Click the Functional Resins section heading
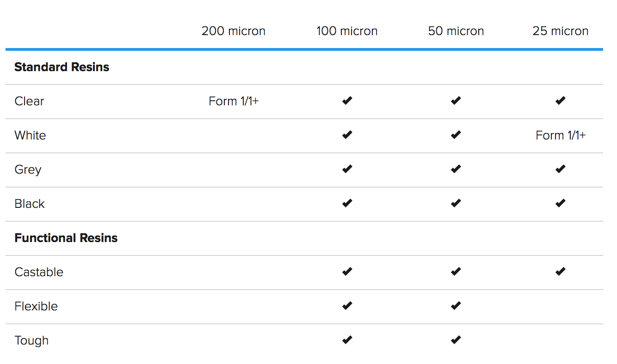Viewport: 617px width, 364px height. click(x=66, y=238)
